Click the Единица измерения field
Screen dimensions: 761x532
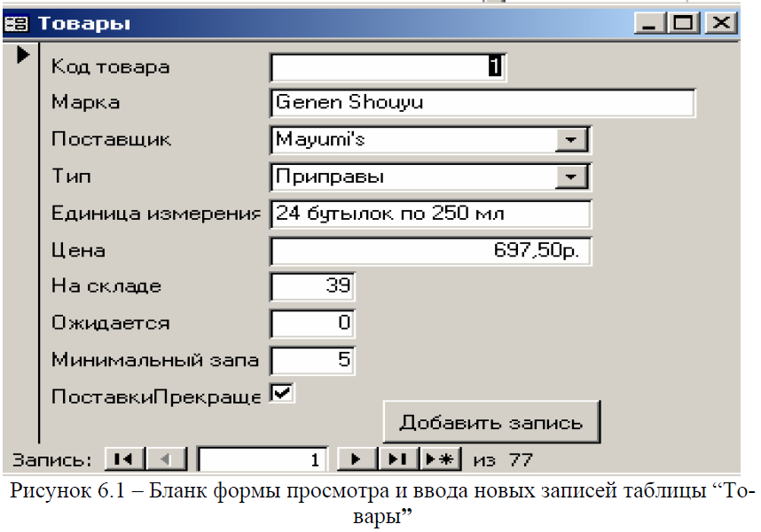430,214
